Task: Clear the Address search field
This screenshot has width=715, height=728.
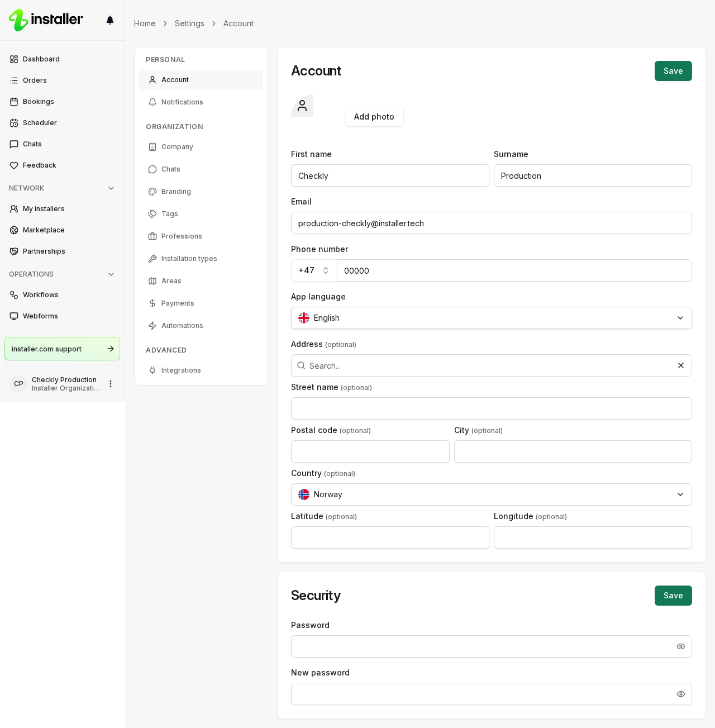Action: click(x=681, y=365)
